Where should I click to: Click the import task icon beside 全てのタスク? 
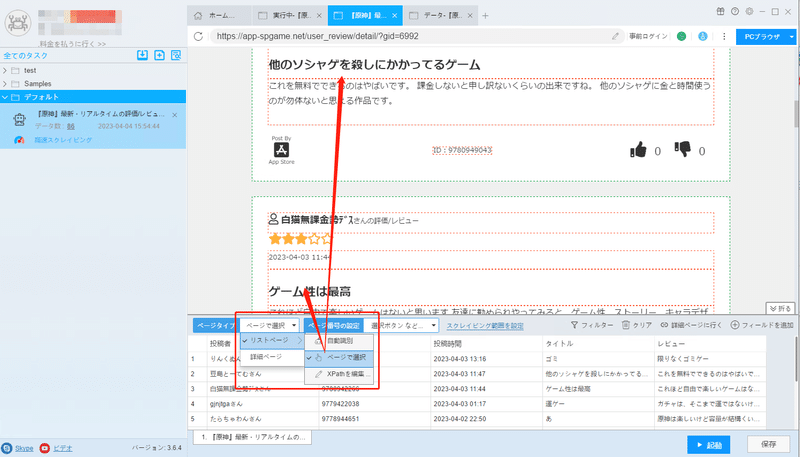142,55
